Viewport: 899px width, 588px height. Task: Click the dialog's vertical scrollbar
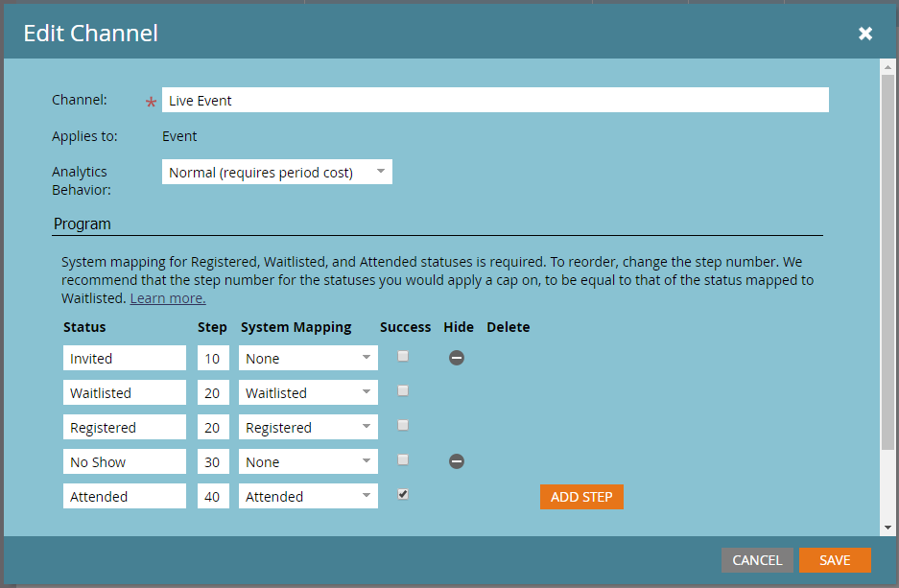887,259
